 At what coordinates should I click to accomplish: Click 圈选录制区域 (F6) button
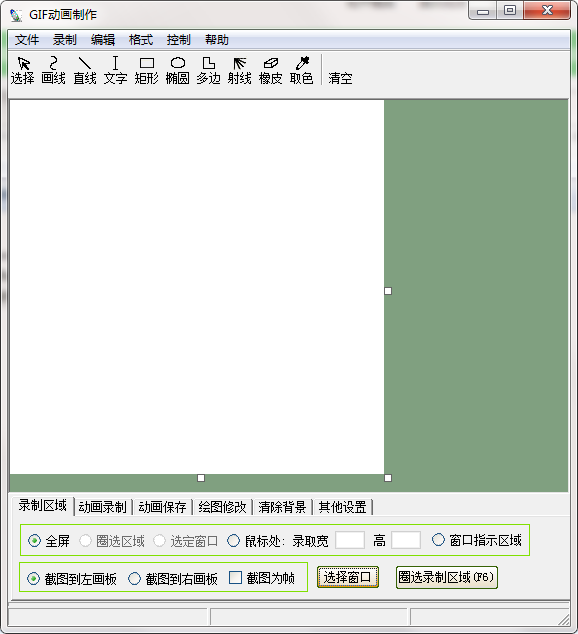coord(447,577)
